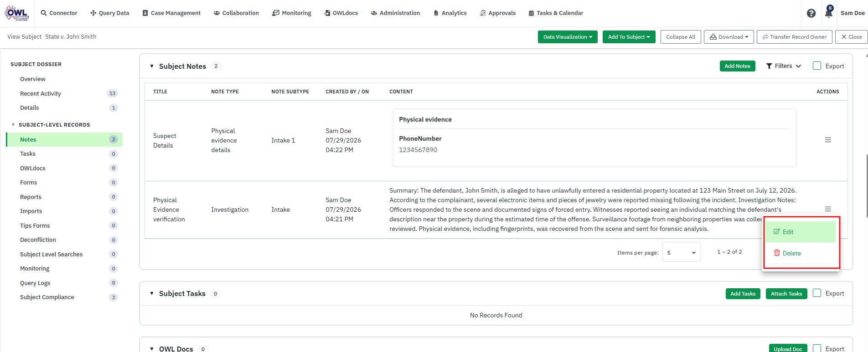The width and height of the screenshot is (868, 352).
Task: Select Subject Level Searches in sidebar
Action: coord(52,255)
